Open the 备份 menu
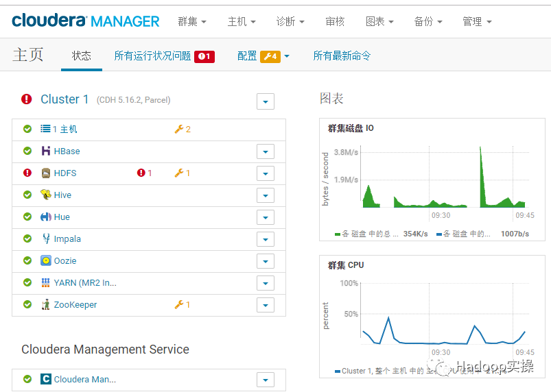Screen dimensions: 551x392 (428, 21)
